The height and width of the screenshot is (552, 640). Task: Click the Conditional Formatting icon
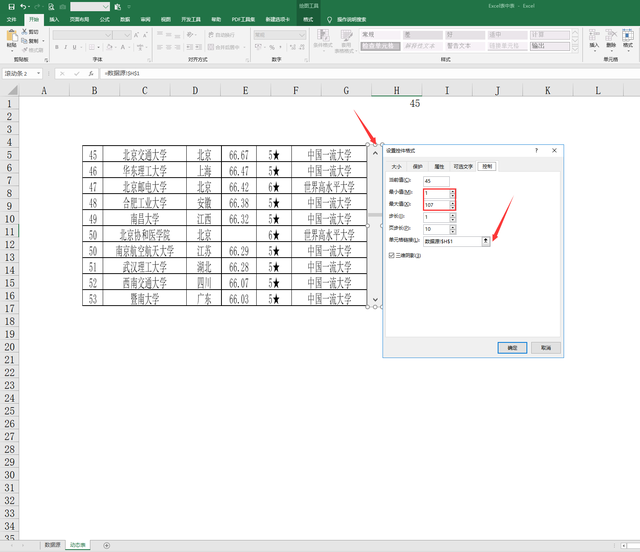click(323, 37)
